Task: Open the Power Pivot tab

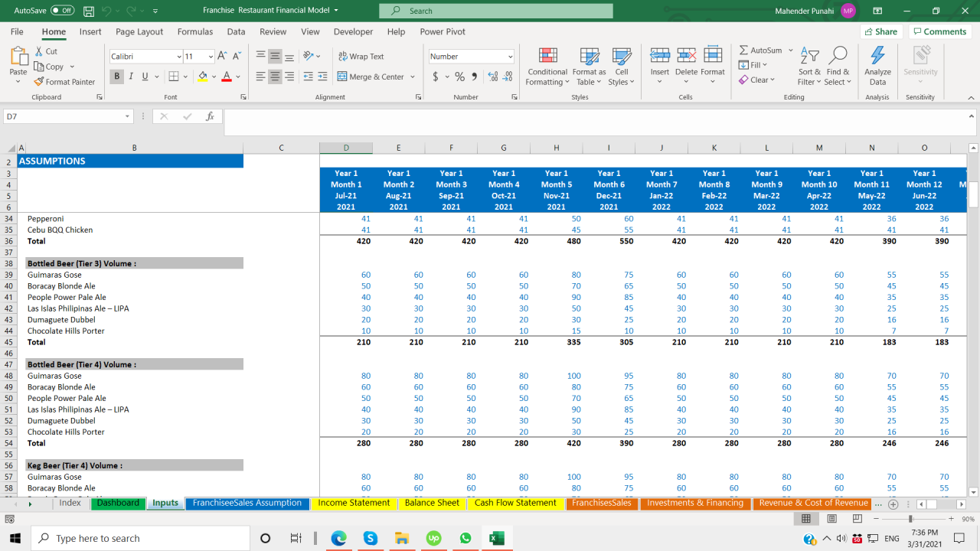Action: tap(443, 32)
